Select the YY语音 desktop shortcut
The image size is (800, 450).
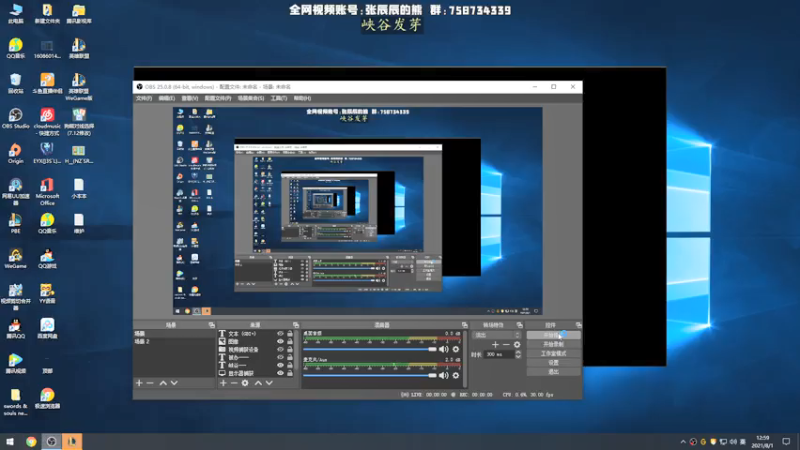(x=47, y=293)
